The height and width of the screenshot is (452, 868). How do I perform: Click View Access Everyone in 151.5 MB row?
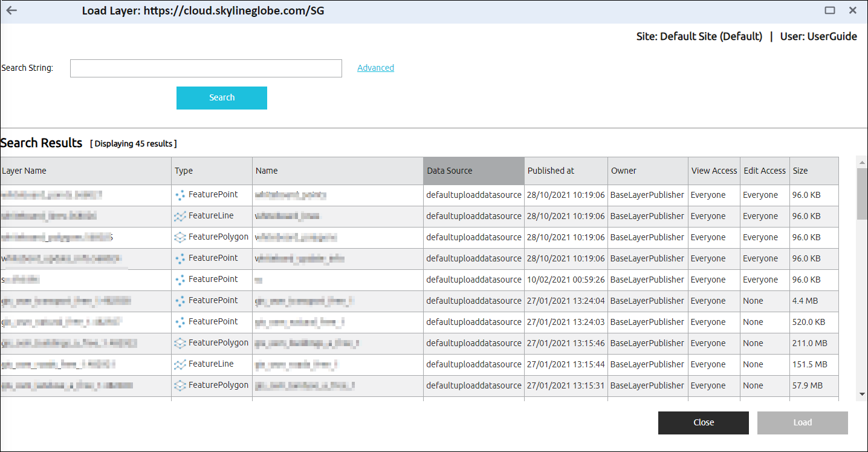tap(708, 364)
